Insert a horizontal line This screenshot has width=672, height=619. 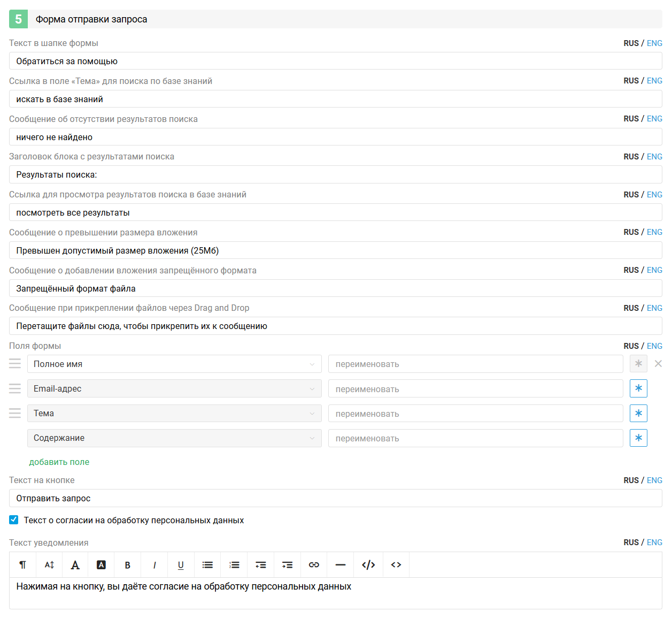[x=341, y=565]
